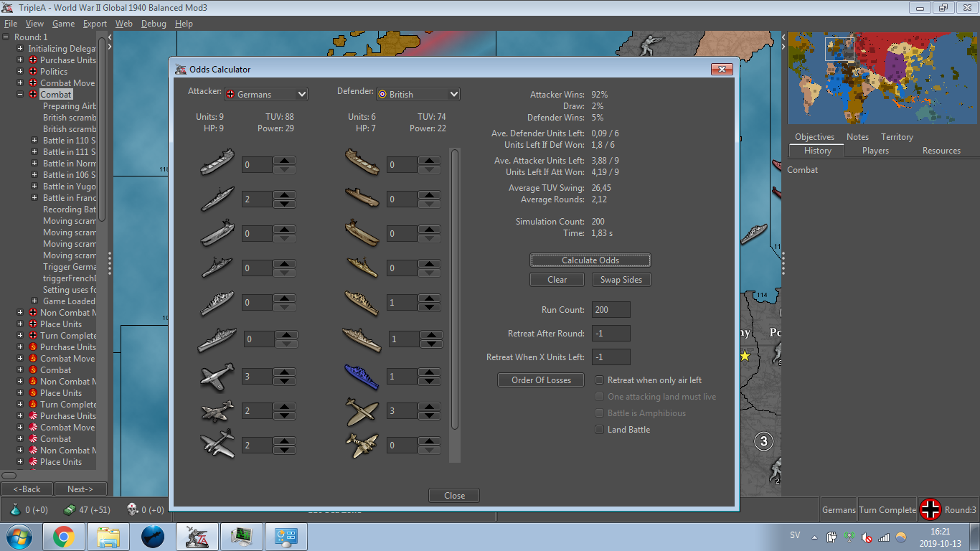The width and height of the screenshot is (980, 551).
Task: Click the German destroyer unit icon
Action: click(x=217, y=268)
